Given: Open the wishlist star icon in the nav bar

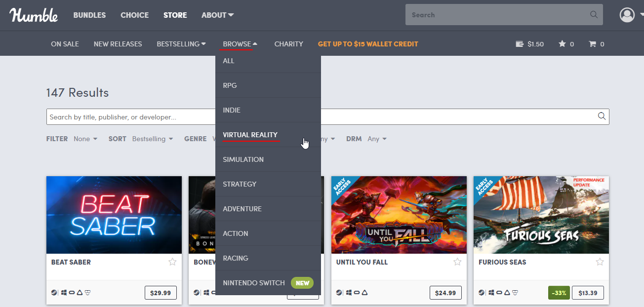Looking at the screenshot, I should 562,44.
